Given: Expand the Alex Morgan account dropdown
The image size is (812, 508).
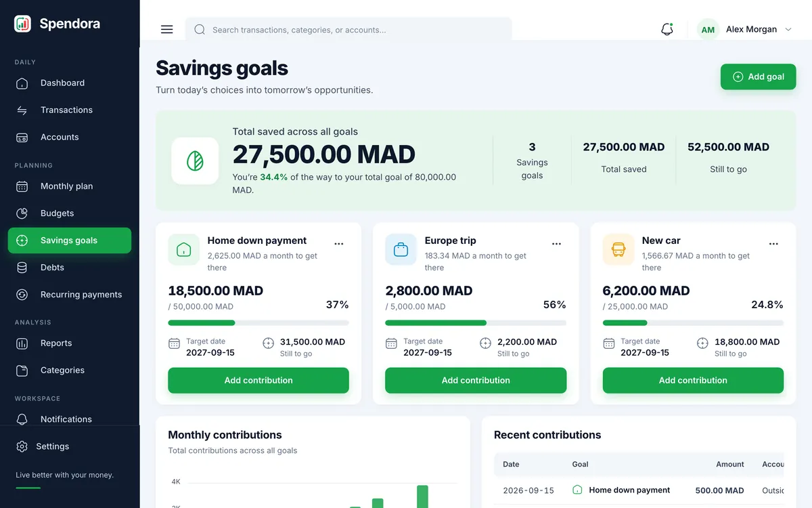Looking at the screenshot, I should click(x=788, y=30).
